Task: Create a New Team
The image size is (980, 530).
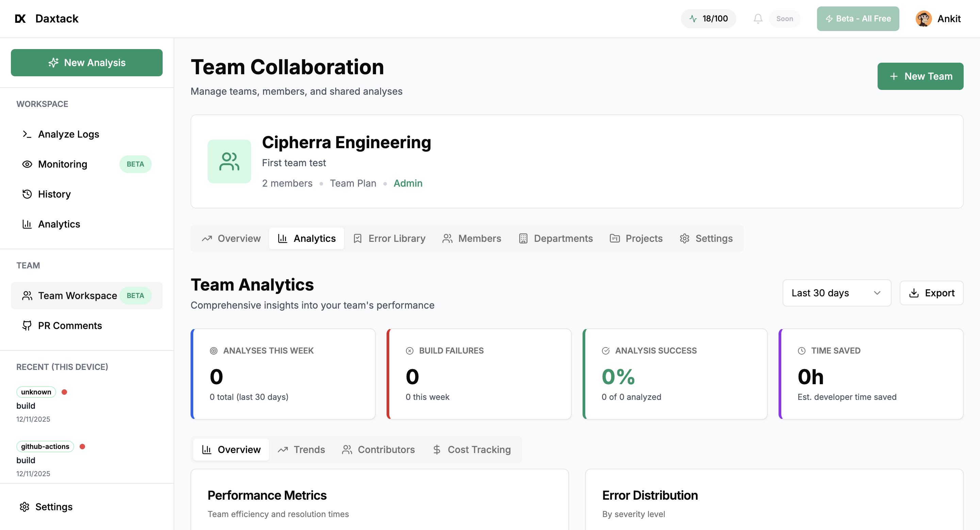Action: pyautogui.click(x=920, y=76)
